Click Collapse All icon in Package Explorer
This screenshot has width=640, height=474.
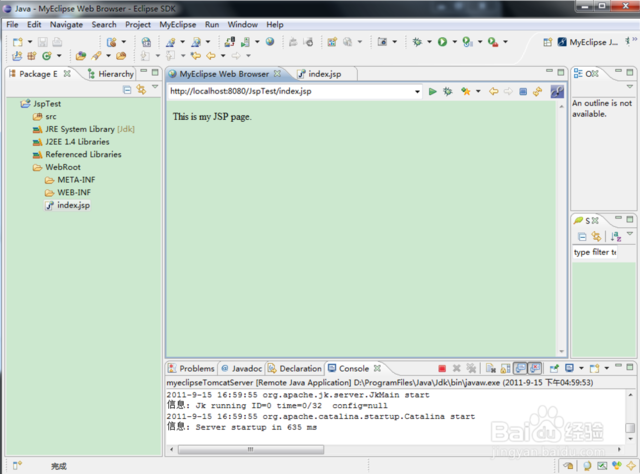[x=127, y=90]
